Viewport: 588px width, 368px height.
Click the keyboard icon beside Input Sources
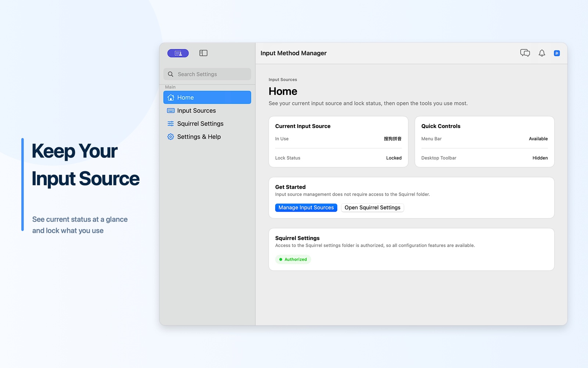point(171,110)
